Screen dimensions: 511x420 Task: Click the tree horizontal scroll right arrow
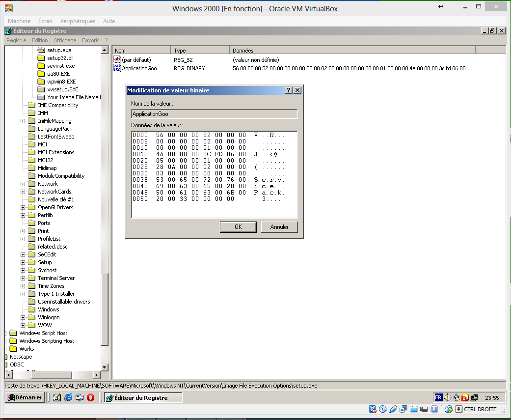[97, 375]
